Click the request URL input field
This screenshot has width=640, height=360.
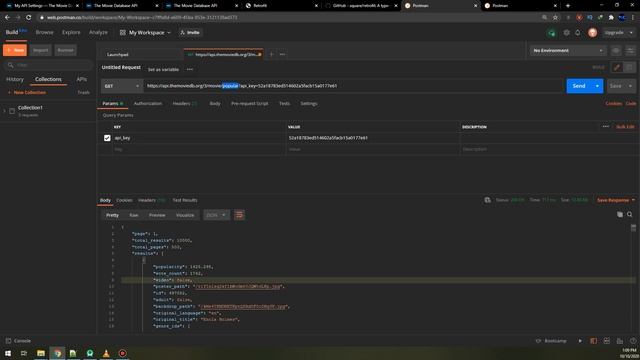pos(354,86)
